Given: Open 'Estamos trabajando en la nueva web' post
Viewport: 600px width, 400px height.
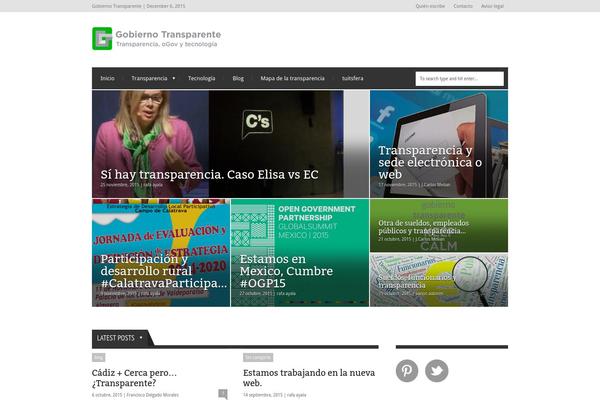Looking at the screenshot, I should 309,378.
